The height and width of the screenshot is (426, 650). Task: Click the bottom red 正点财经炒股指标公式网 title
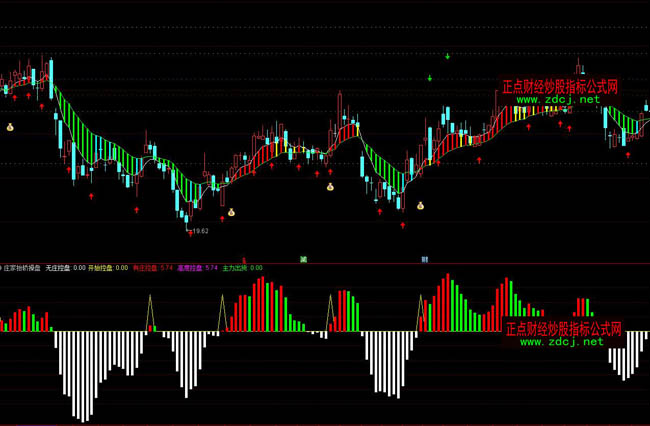(x=563, y=328)
